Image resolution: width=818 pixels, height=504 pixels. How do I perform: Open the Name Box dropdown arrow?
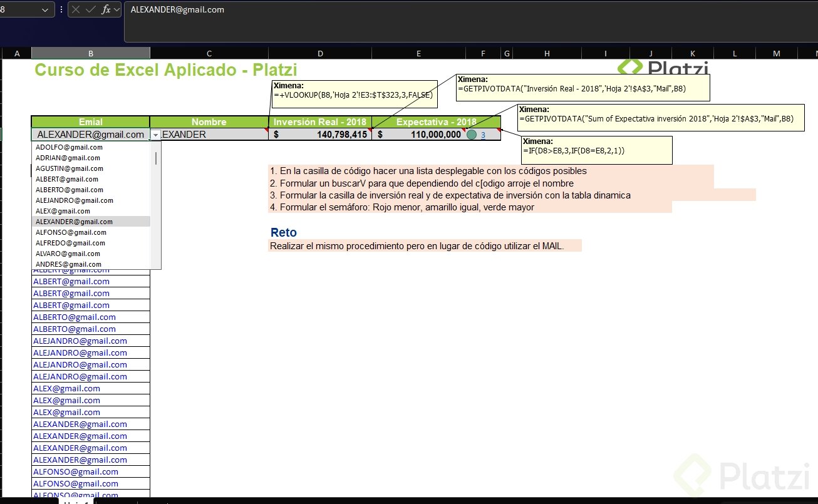[x=44, y=9]
